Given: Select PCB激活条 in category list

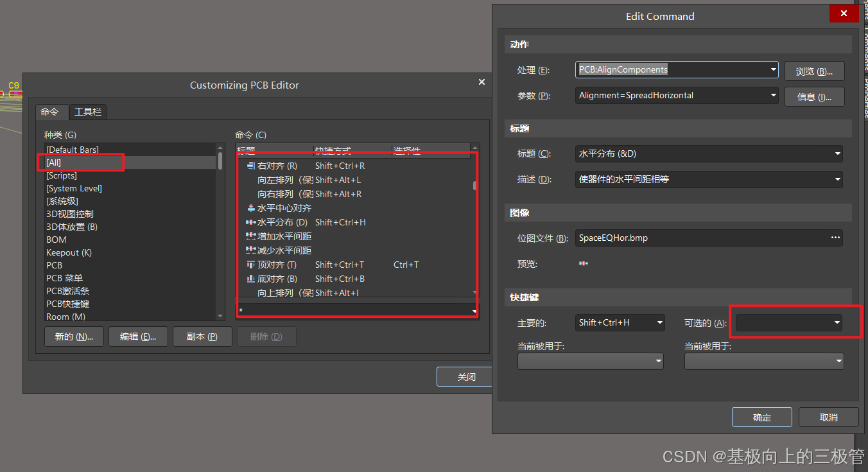Looking at the screenshot, I should 130,291.
